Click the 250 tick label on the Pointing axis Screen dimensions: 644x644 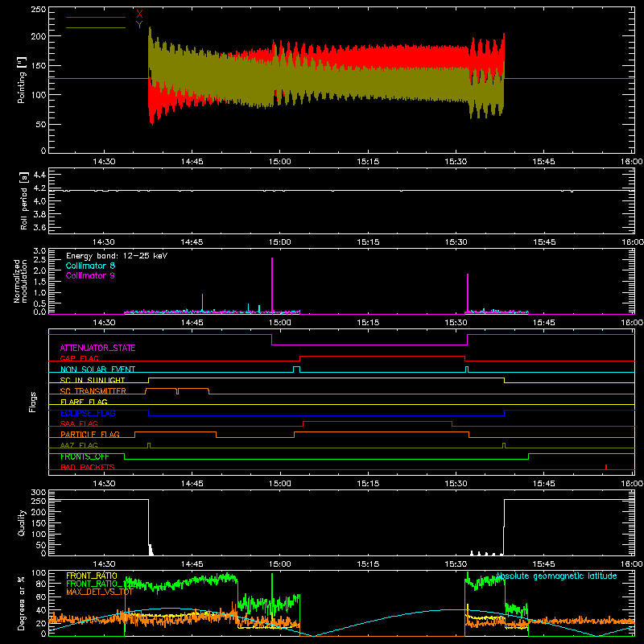pos(39,10)
